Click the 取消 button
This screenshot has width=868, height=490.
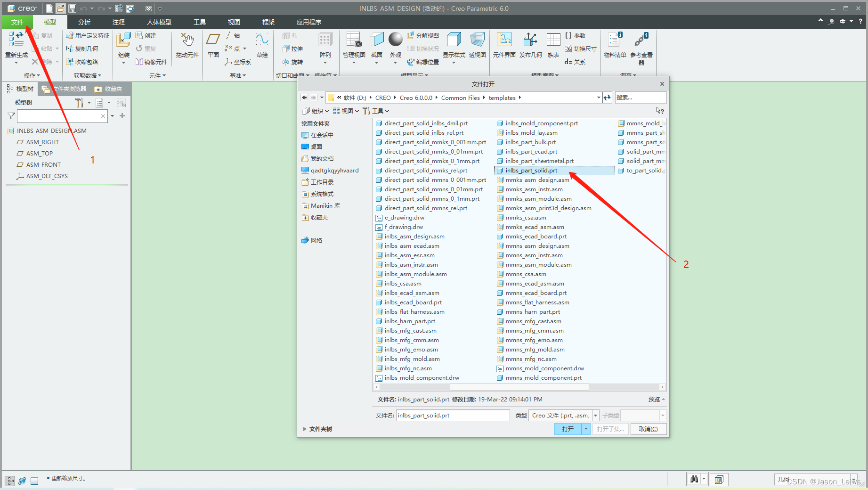(648, 429)
